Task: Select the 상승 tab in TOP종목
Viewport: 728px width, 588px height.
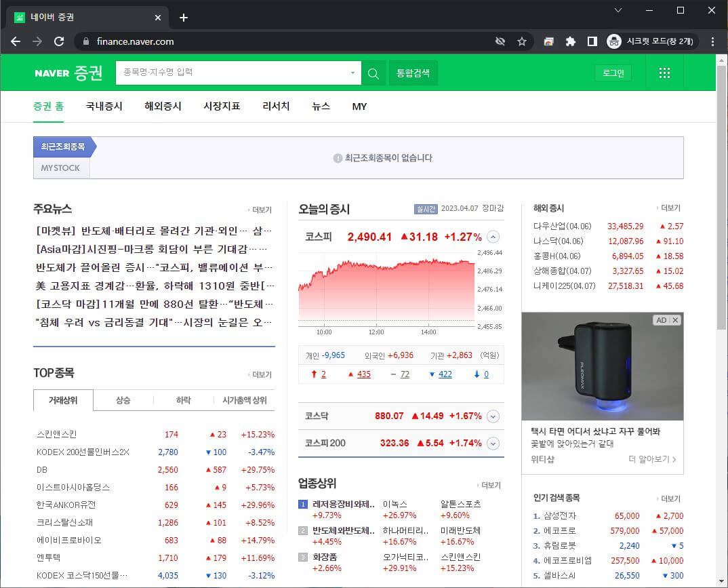Action: coord(123,400)
